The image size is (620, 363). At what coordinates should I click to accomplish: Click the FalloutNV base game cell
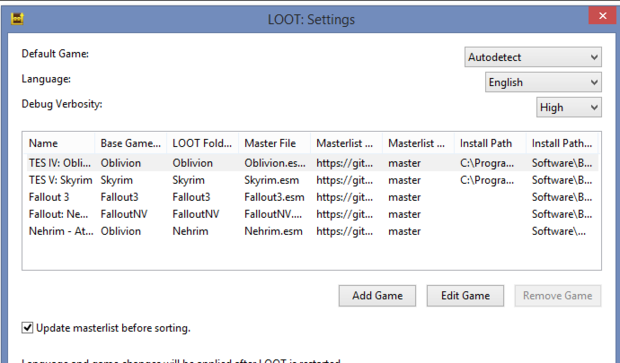coord(124,214)
